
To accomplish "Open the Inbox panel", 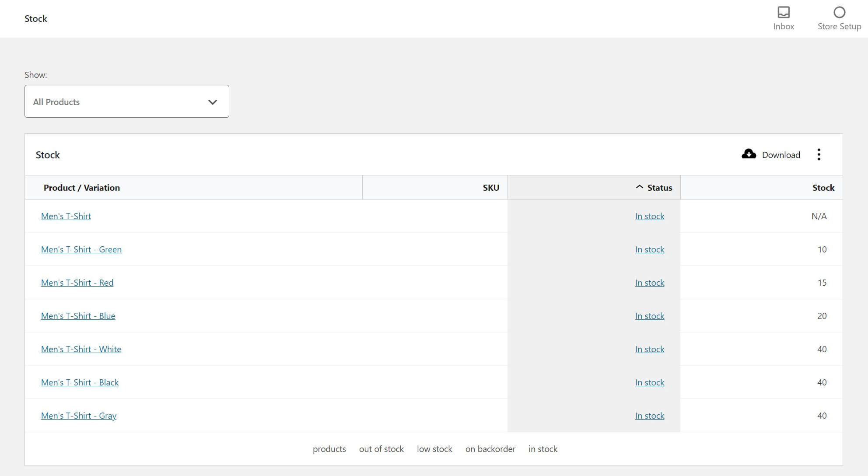I will pyautogui.click(x=783, y=17).
